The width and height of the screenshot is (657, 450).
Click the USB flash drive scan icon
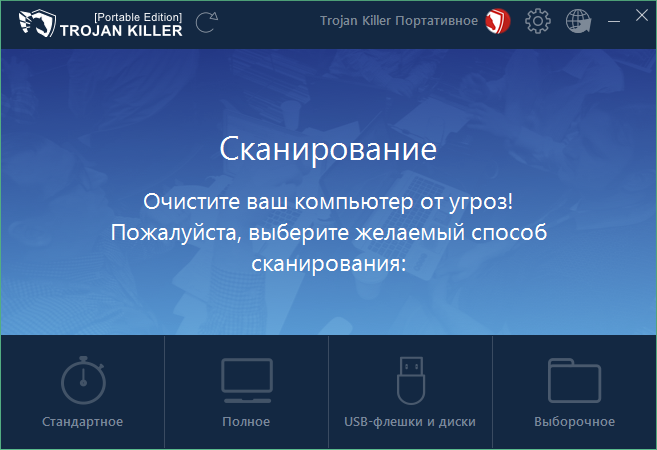point(411,380)
